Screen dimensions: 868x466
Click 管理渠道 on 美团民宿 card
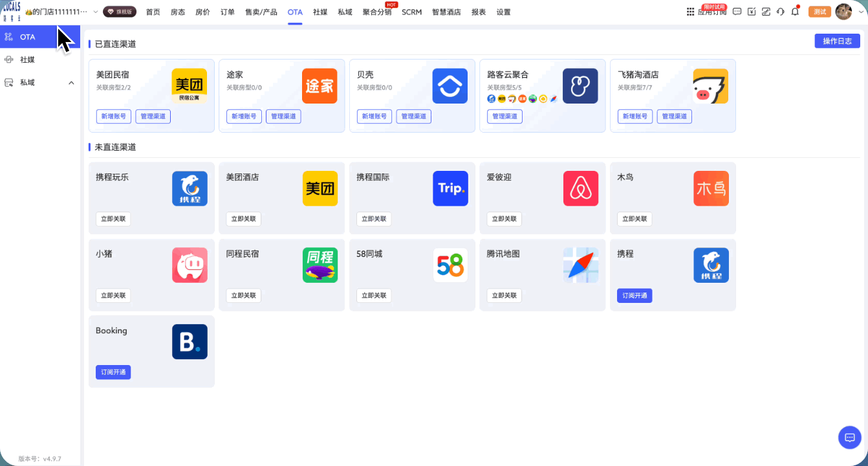pyautogui.click(x=153, y=116)
